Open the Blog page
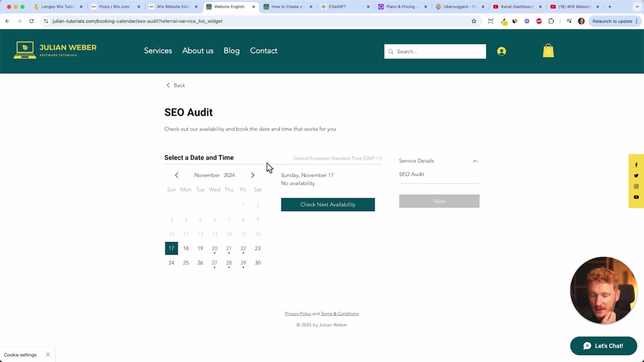The image size is (644, 362). coord(231,51)
